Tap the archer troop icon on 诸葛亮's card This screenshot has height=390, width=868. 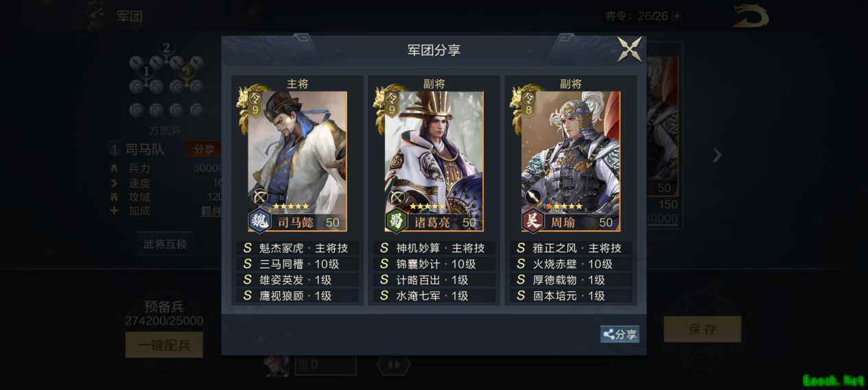tap(396, 197)
